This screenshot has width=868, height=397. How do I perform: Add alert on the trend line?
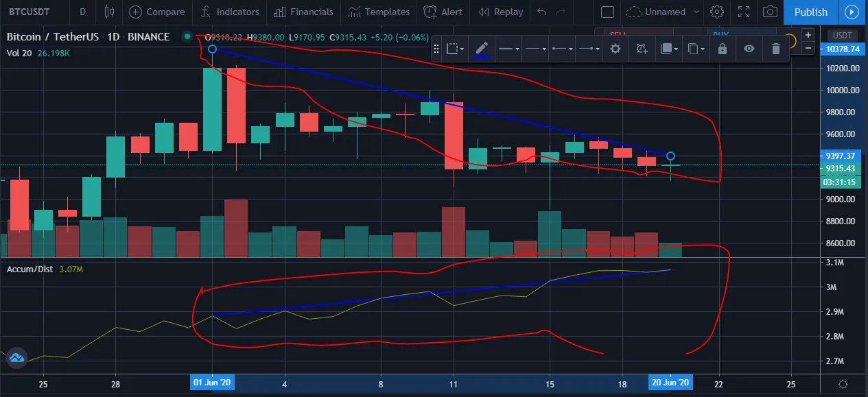pos(642,49)
